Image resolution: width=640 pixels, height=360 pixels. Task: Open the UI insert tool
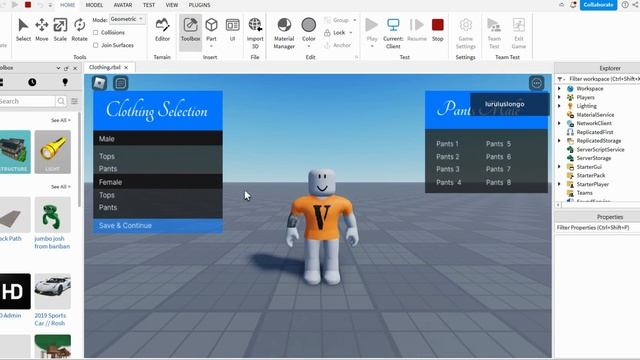click(x=232, y=29)
